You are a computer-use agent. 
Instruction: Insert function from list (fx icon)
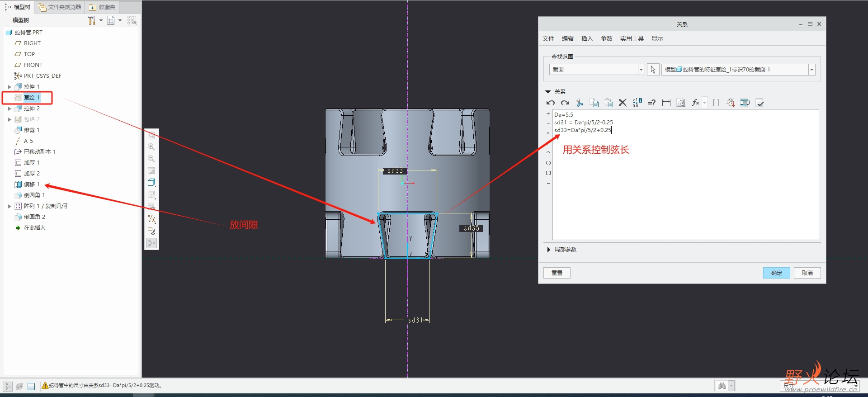click(695, 103)
